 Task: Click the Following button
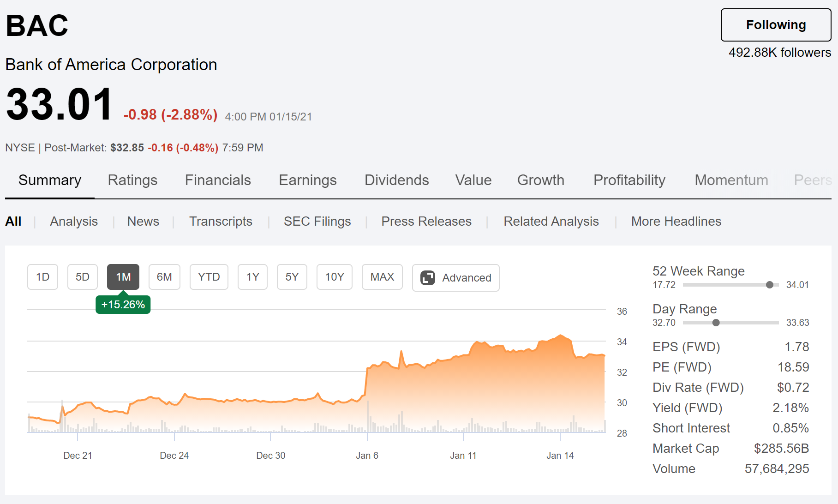point(776,25)
